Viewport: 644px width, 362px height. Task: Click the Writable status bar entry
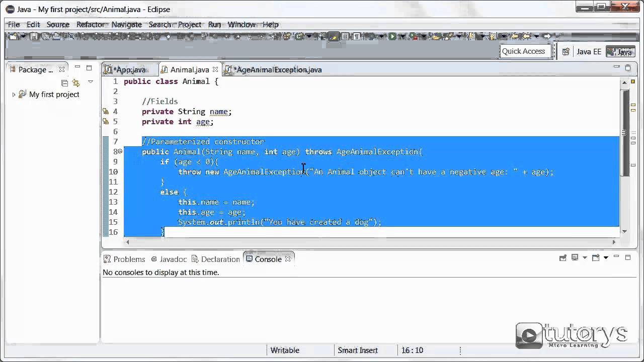[x=285, y=350]
